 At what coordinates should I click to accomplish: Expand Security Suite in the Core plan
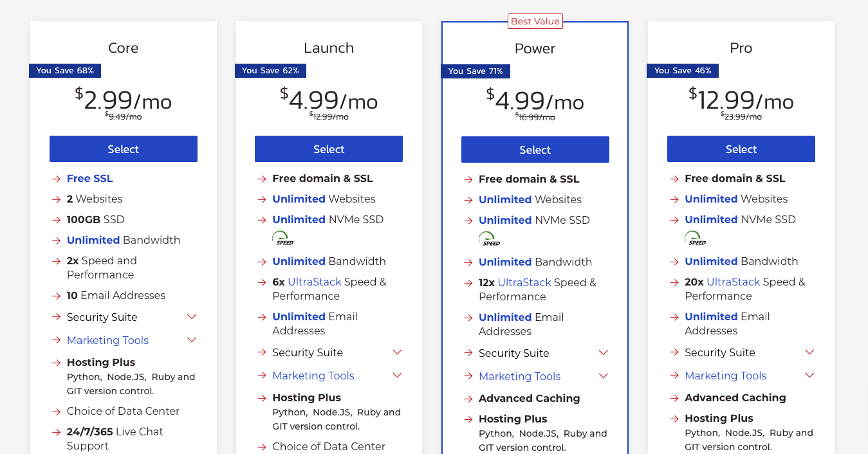click(x=191, y=316)
